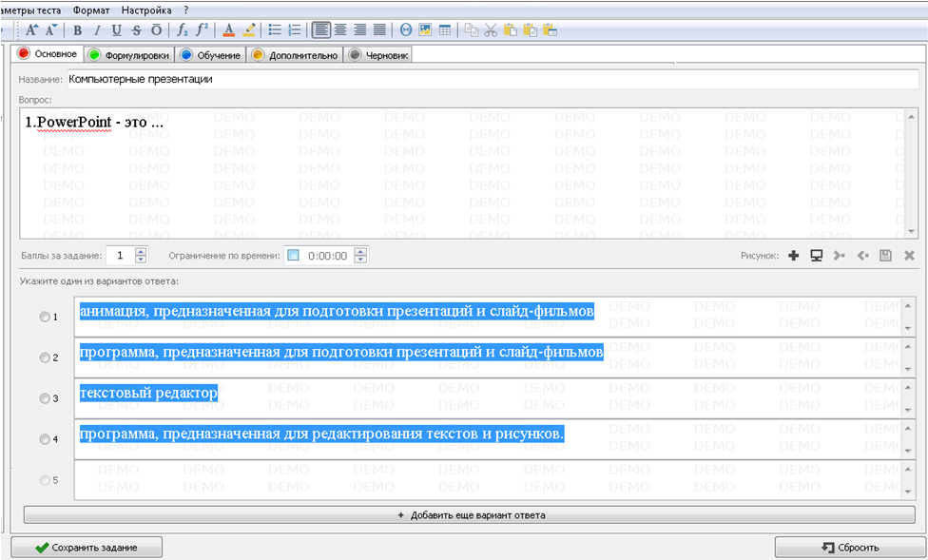The height and width of the screenshot is (560, 928).
Task: Switch to the Черновик tab
Action: point(377,55)
